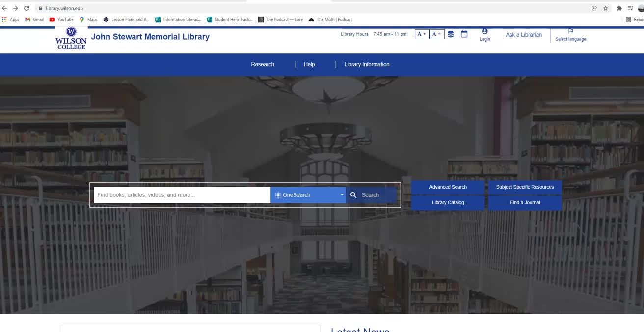The height and width of the screenshot is (332, 644).
Task: Open the library calendar icon
Action: [x=464, y=34]
